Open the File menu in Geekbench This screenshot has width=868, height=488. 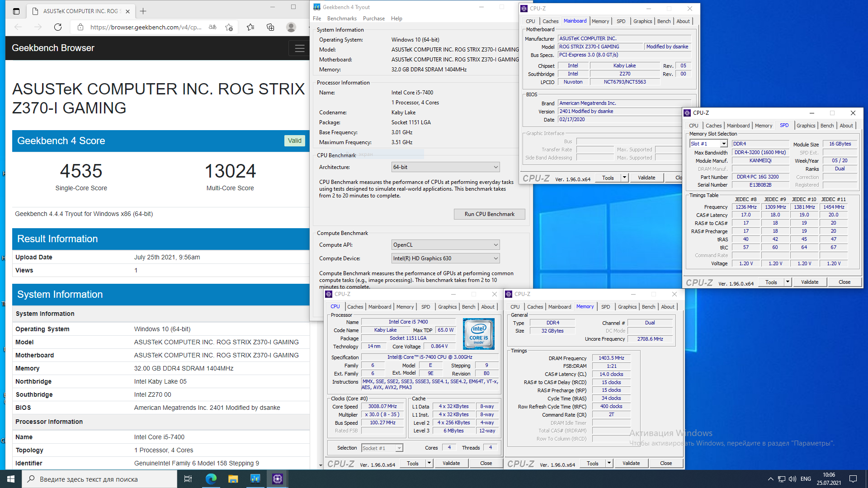click(x=317, y=19)
